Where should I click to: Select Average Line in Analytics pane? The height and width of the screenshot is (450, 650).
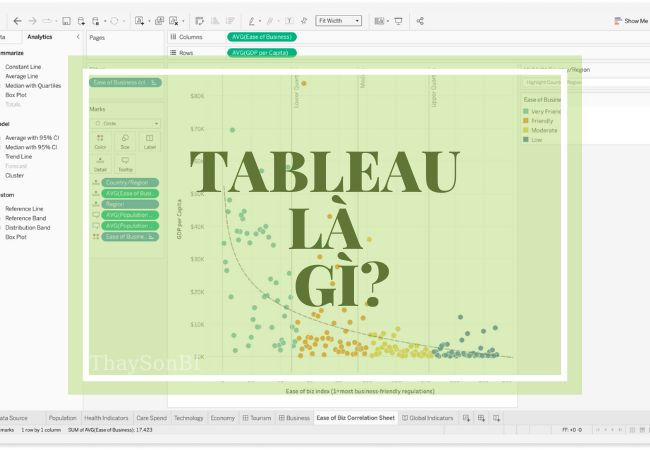click(22, 76)
